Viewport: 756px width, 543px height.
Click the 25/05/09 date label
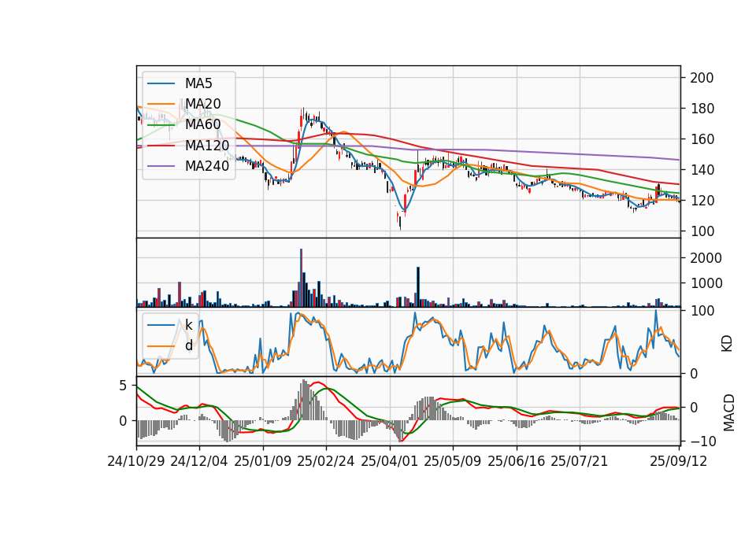coord(452,461)
